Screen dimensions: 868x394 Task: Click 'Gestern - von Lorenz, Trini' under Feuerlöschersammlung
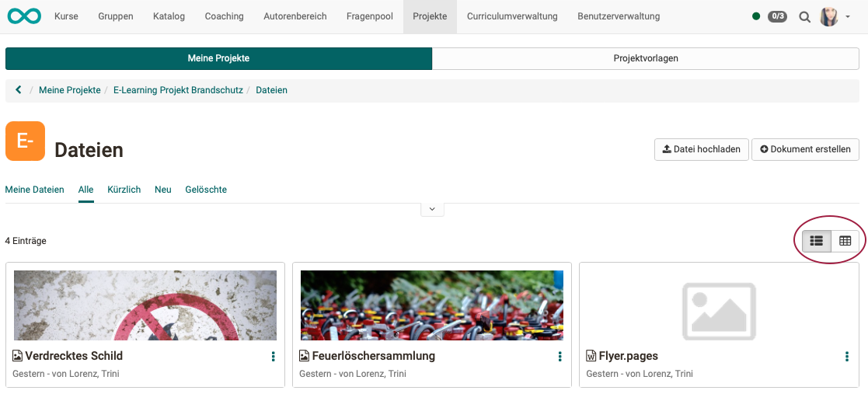click(353, 374)
